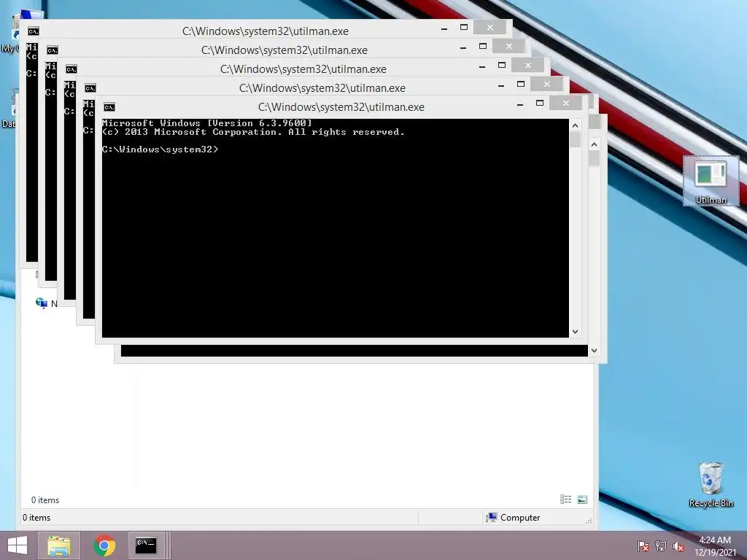The height and width of the screenshot is (560, 747).
Task: Maximize the rearmost utilman.exe console window
Action: [463, 27]
